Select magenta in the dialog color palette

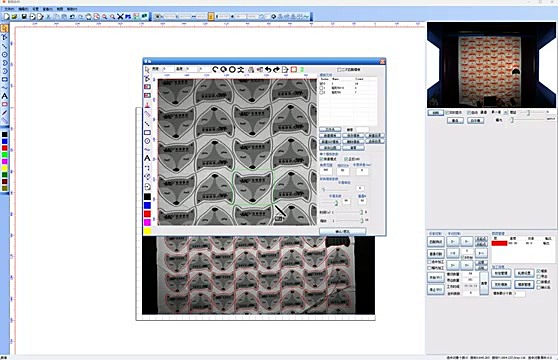[147, 222]
